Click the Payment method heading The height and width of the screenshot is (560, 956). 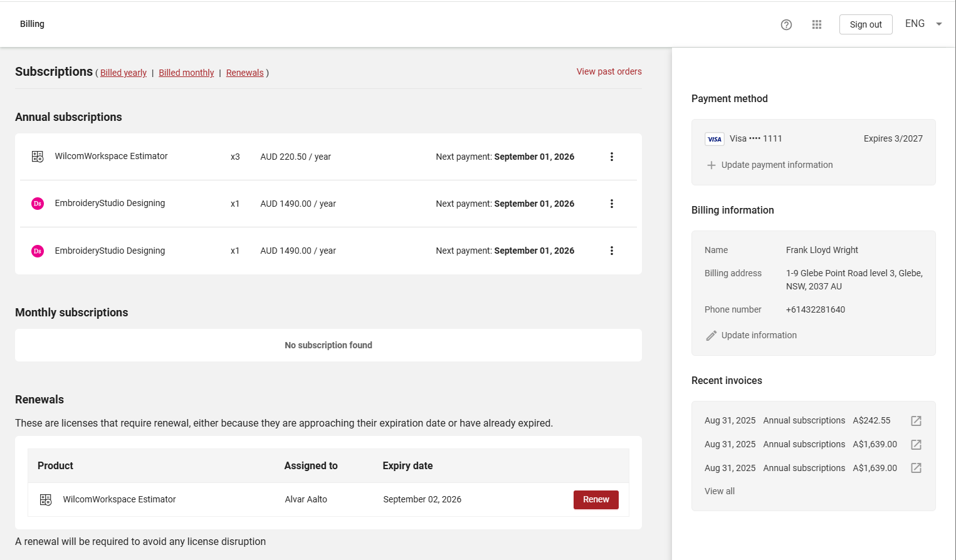pos(729,98)
